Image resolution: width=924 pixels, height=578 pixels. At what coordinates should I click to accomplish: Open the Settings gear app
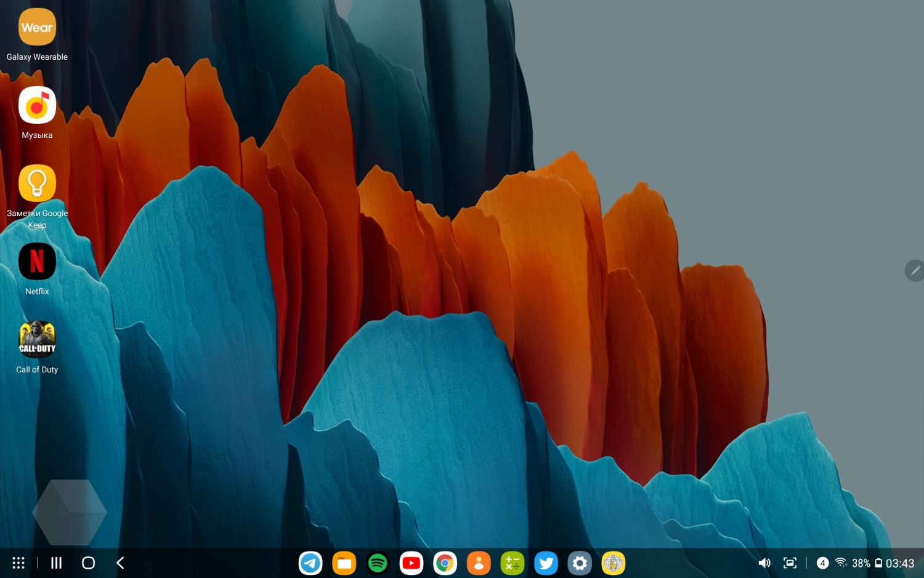coord(580,563)
